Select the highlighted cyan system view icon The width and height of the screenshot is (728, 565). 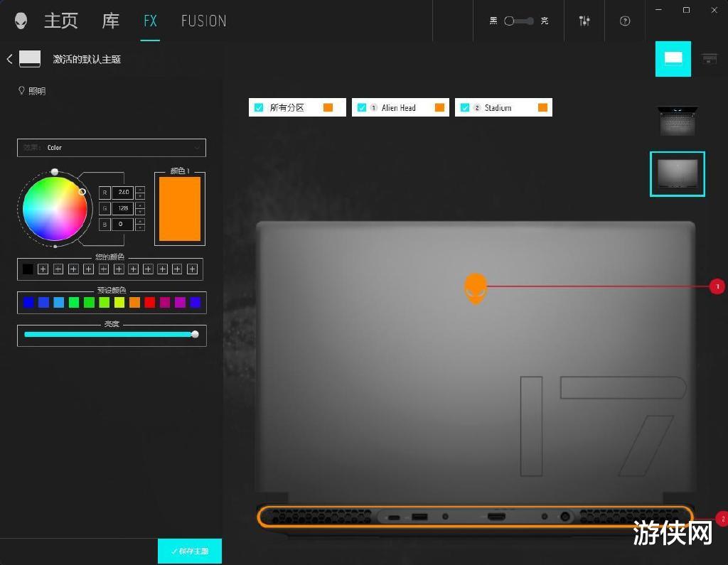point(673,59)
